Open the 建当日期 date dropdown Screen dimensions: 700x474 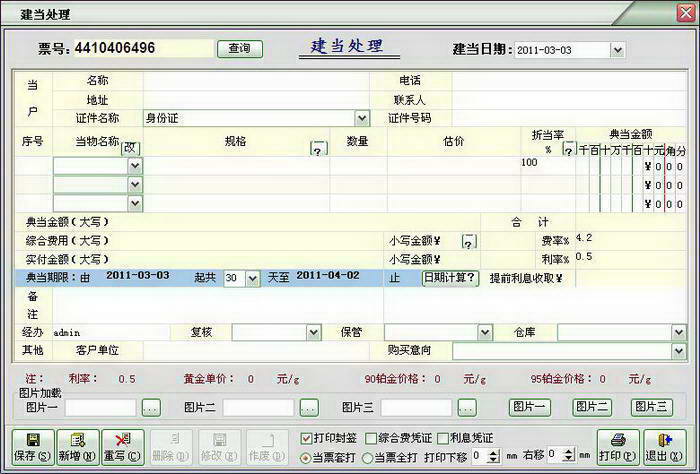click(617, 50)
